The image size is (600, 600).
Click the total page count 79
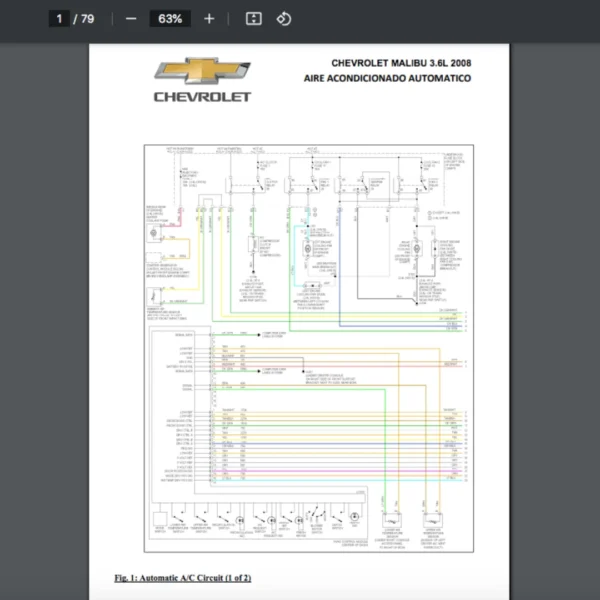88,19
